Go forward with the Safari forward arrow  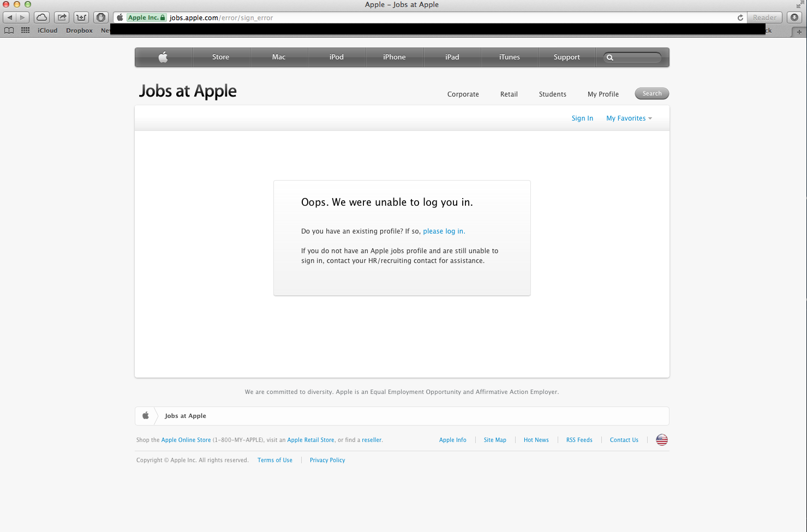coord(22,17)
